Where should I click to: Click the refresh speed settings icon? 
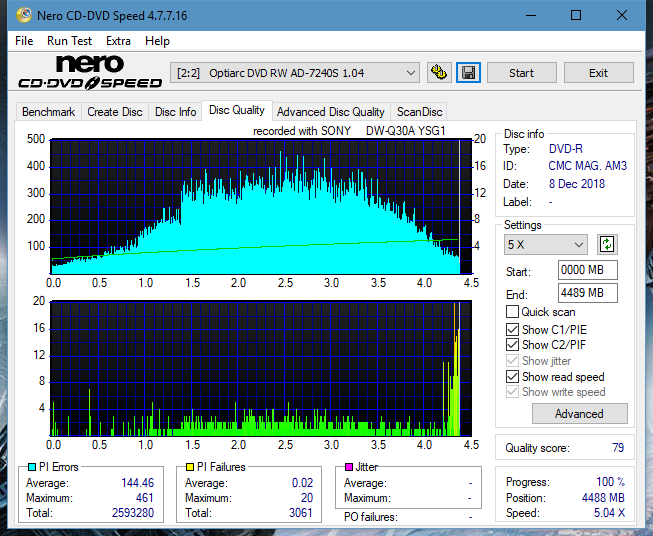pyautogui.click(x=607, y=244)
